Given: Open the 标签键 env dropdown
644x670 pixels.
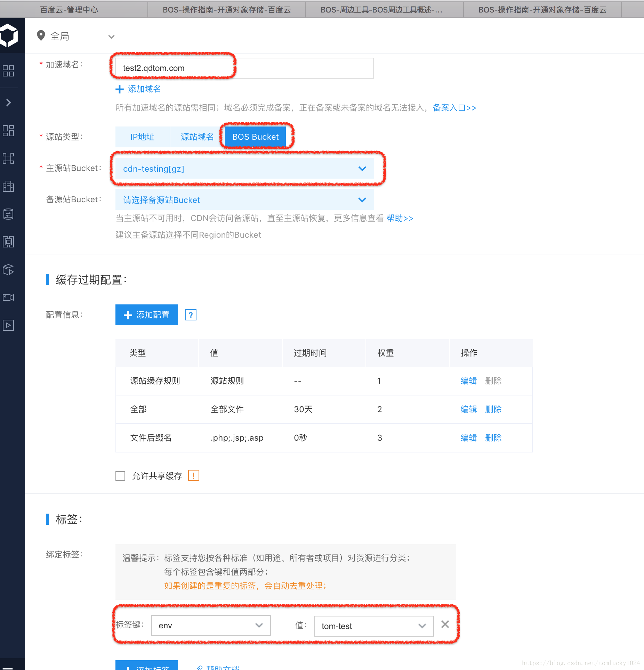Looking at the screenshot, I should [211, 626].
